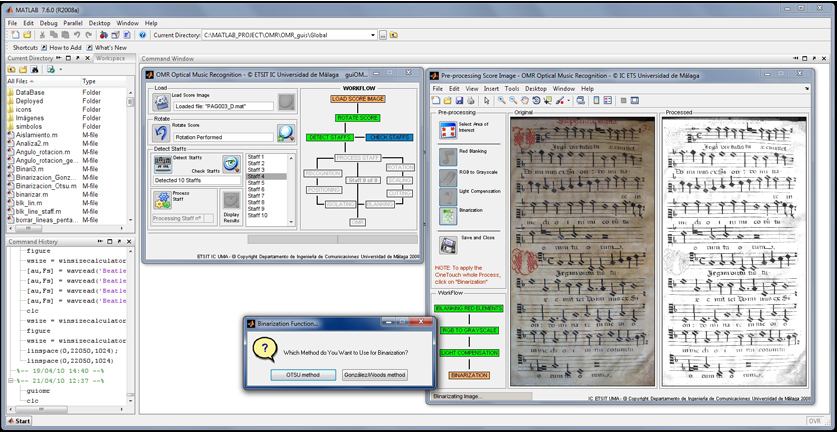The image size is (838, 432).
Task: Click the Save and Close icon
Action: coord(448,245)
